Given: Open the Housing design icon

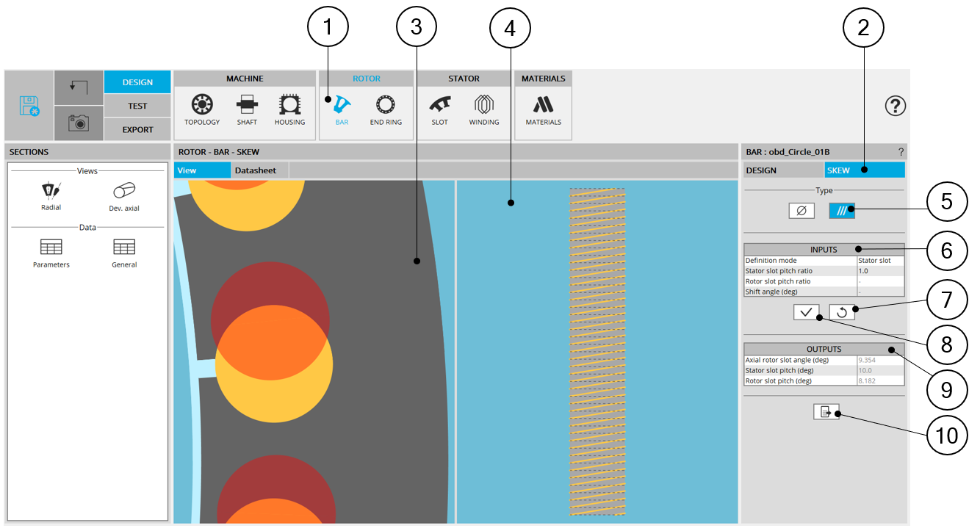Looking at the screenshot, I should click(289, 107).
